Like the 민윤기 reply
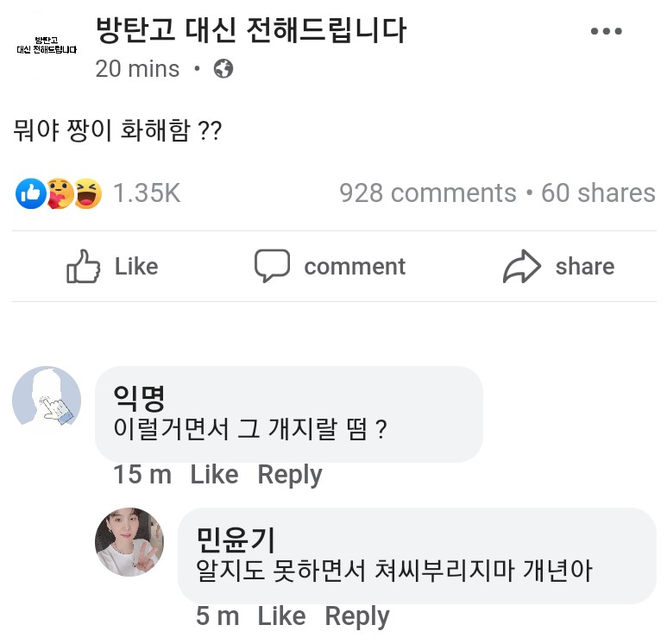This screenshot has width=667, height=644. [281, 616]
